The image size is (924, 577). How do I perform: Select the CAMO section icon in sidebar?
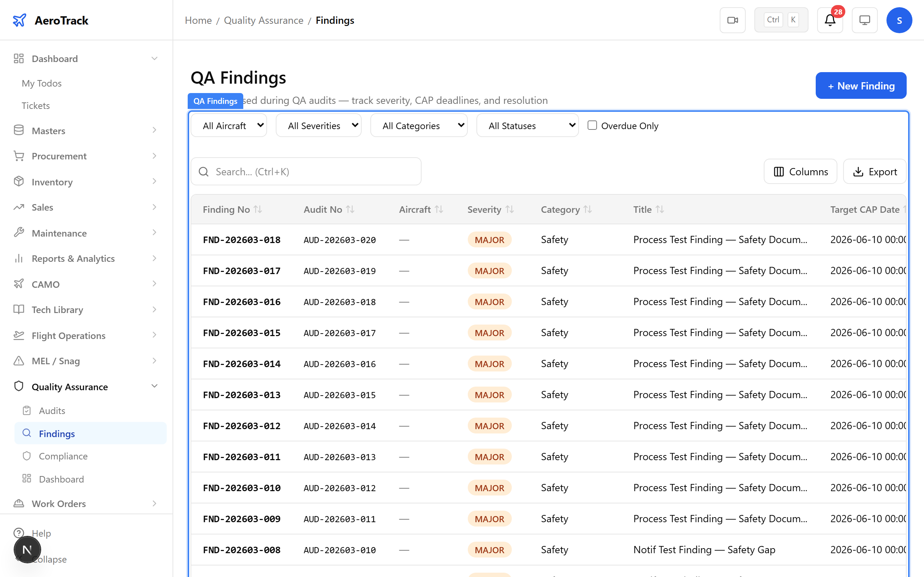click(19, 284)
